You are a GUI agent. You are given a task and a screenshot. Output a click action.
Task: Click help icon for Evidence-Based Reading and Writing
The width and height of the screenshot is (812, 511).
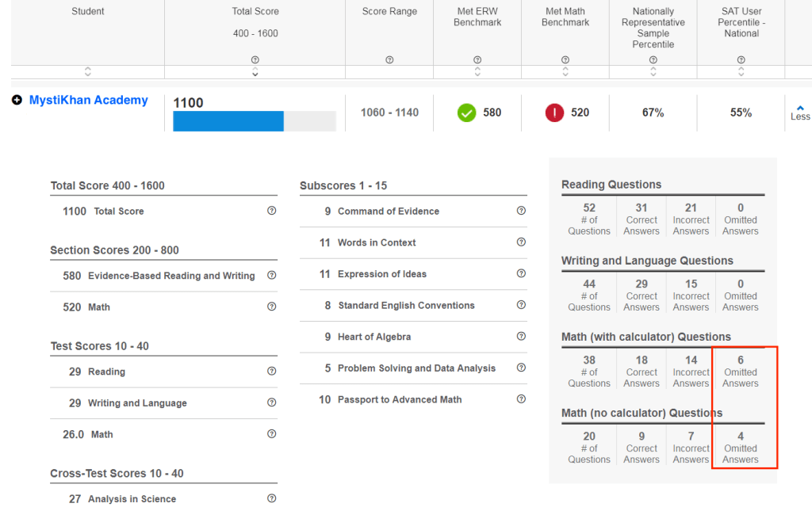click(271, 276)
